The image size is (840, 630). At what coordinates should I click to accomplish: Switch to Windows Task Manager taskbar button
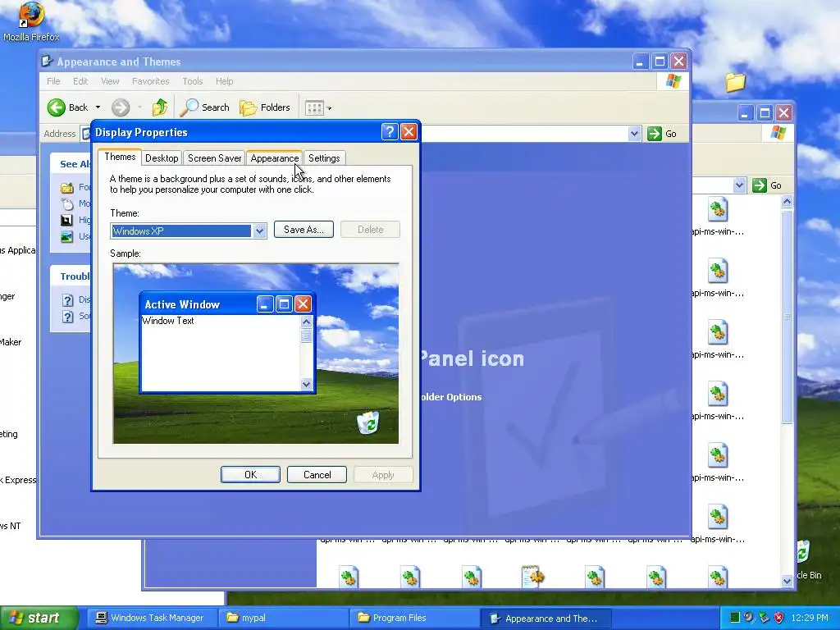coord(150,618)
